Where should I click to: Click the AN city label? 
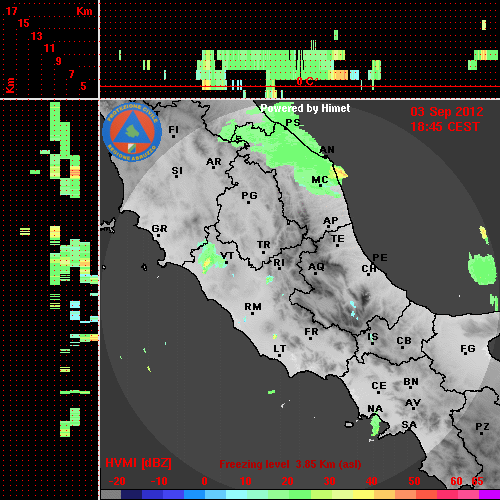[327, 150]
